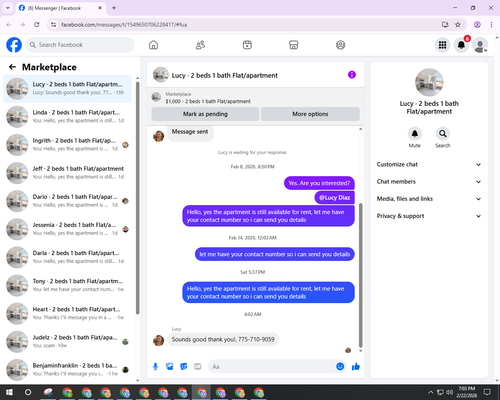Open the nine-dot Menu grid icon
The height and width of the screenshot is (400, 500).
(442, 45)
